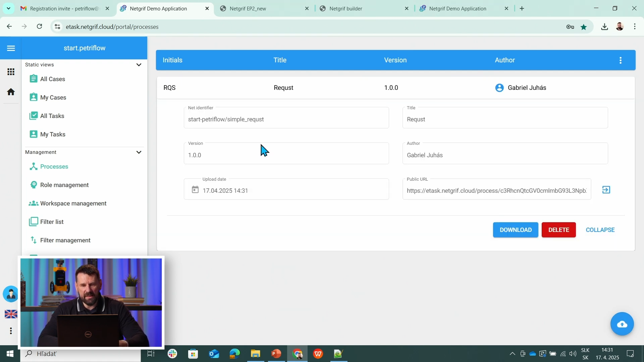Open the Public URL via the arrow icon
The height and width of the screenshot is (362, 644).
point(606,190)
